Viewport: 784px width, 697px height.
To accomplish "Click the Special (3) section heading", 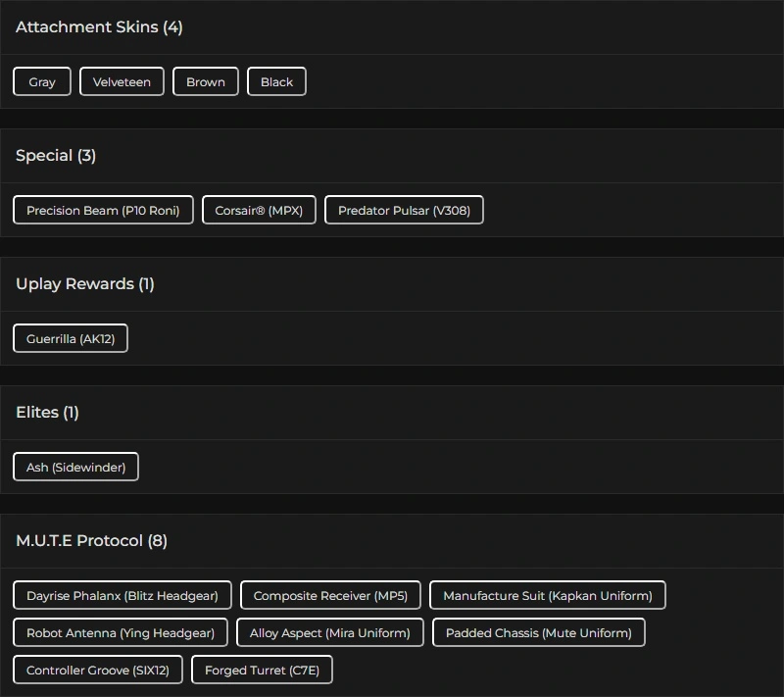I will 56,156.
